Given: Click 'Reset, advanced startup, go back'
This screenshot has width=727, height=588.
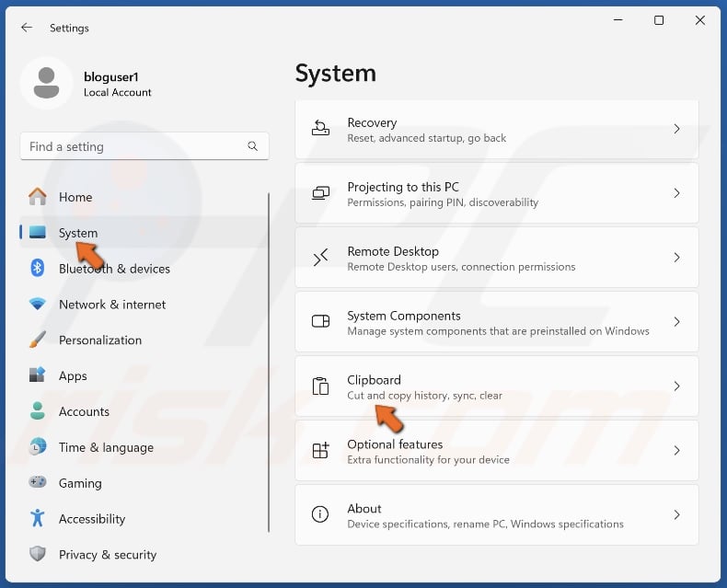Looking at the screenshot, I should [427, 138].
